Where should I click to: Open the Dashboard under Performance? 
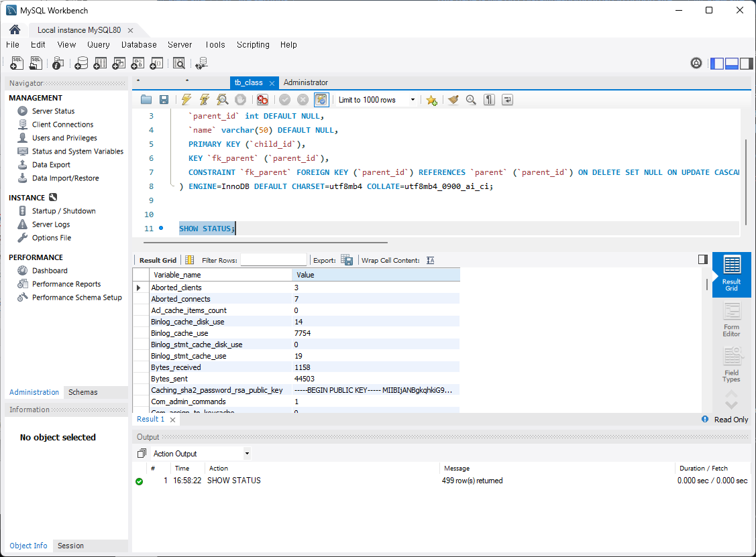(x=50, y=271)
